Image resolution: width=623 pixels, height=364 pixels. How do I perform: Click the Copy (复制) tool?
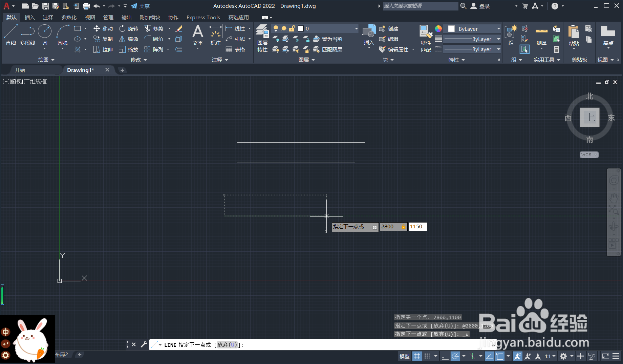tap(103, 39)
